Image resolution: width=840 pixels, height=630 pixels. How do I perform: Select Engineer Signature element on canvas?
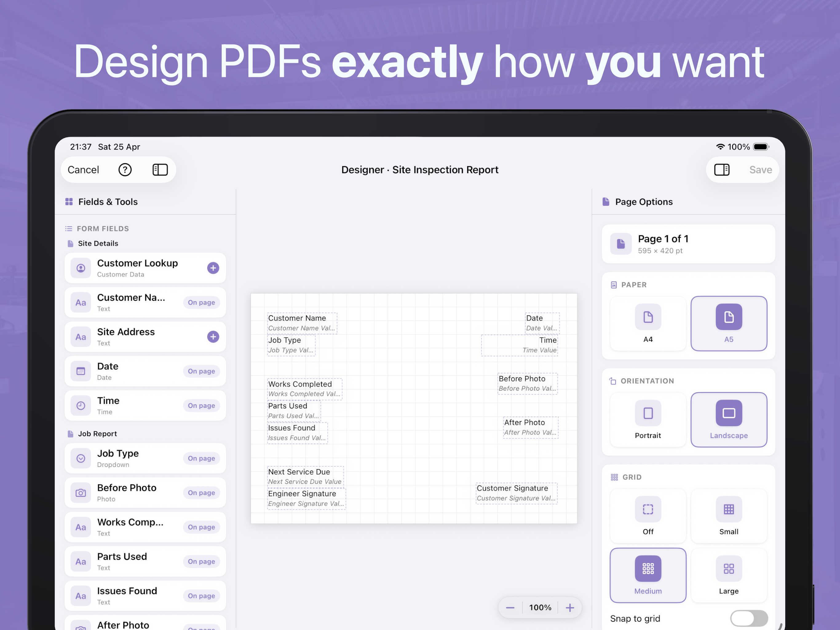point(307,499)
